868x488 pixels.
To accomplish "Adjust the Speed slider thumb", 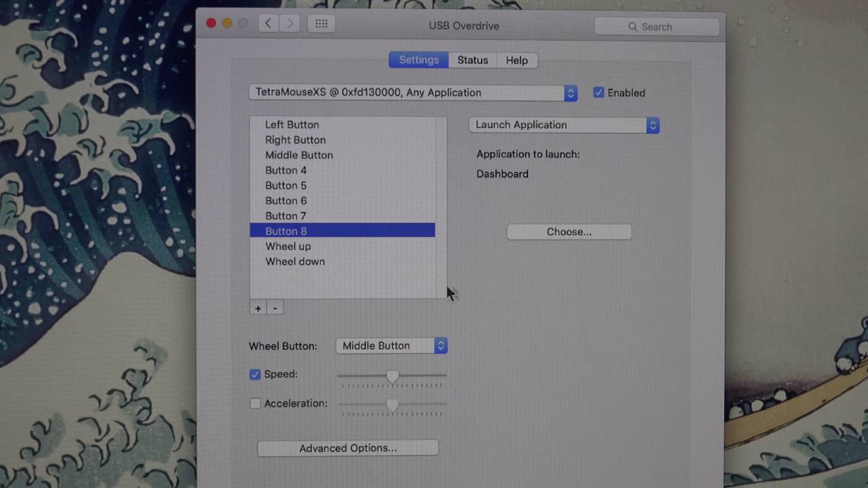I will click(393, 375).
